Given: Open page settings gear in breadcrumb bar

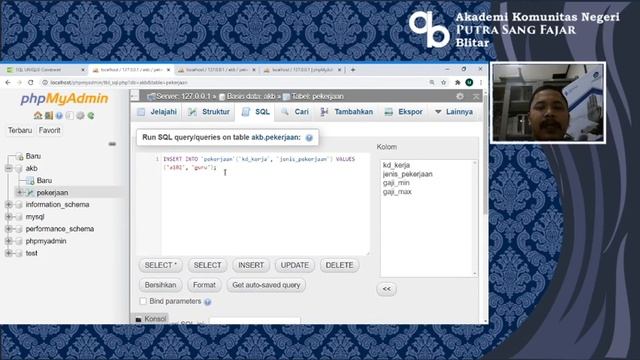Looking at the screenshot, I should pyautogui.click(x=460, y=96).
